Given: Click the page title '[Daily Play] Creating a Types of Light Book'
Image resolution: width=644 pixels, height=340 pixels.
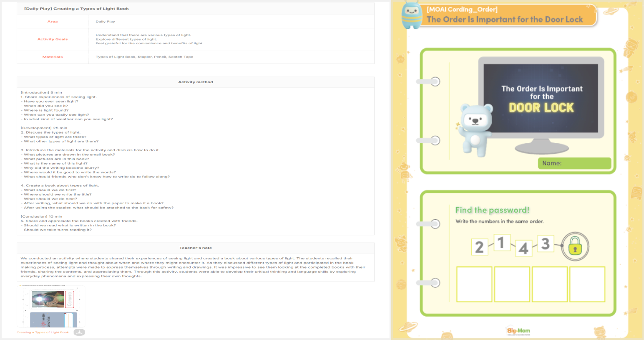Looking at the screenshot, I should click(x=76, y=8).
